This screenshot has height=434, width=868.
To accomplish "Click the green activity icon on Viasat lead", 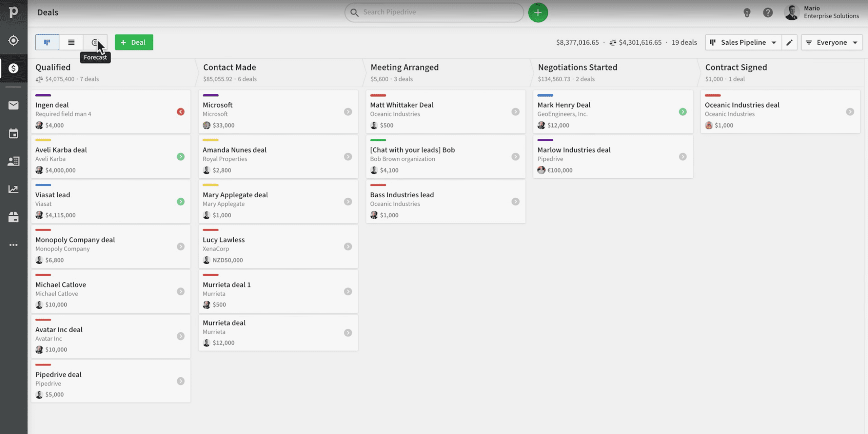I will (181, 202).
